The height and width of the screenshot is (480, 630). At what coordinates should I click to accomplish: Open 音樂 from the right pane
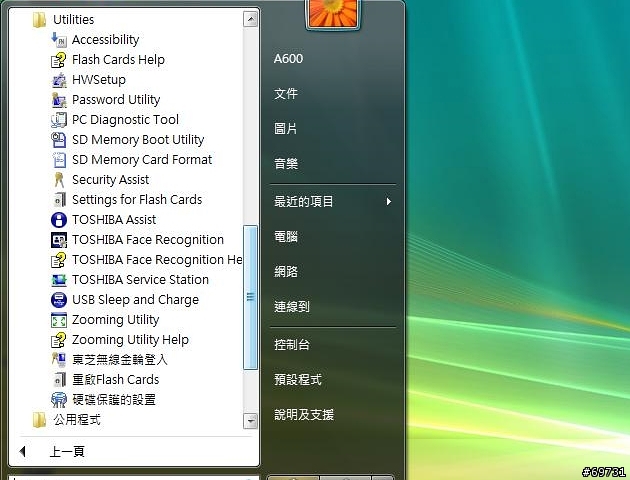(286, 163)
